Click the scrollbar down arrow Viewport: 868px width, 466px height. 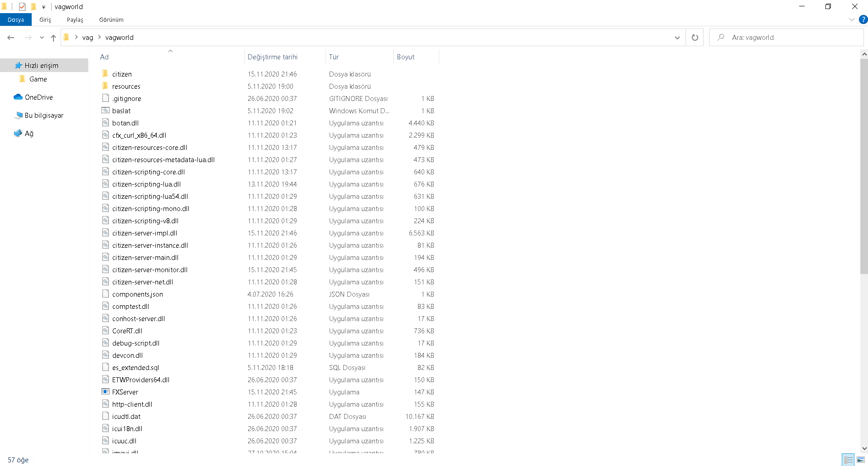coord(864,448)
